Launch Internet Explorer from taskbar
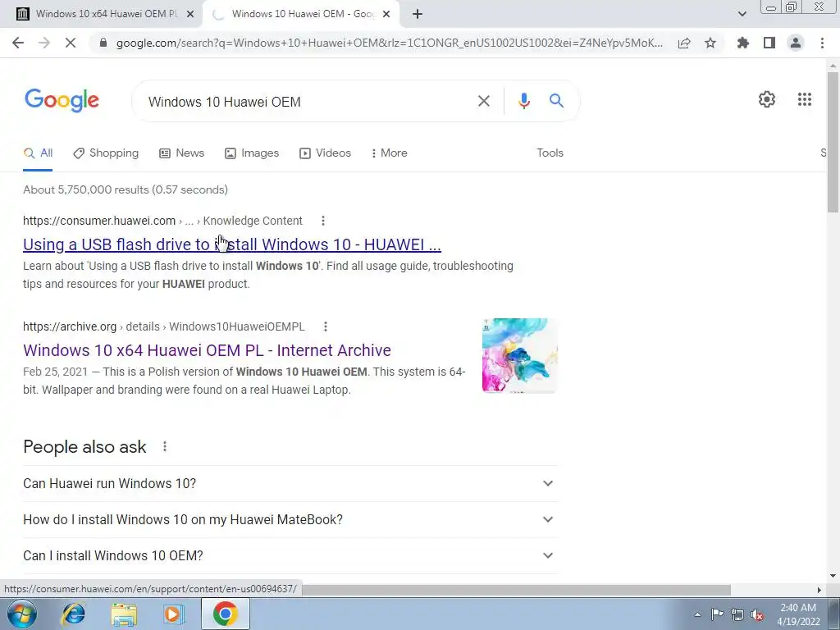 point(73,614)
